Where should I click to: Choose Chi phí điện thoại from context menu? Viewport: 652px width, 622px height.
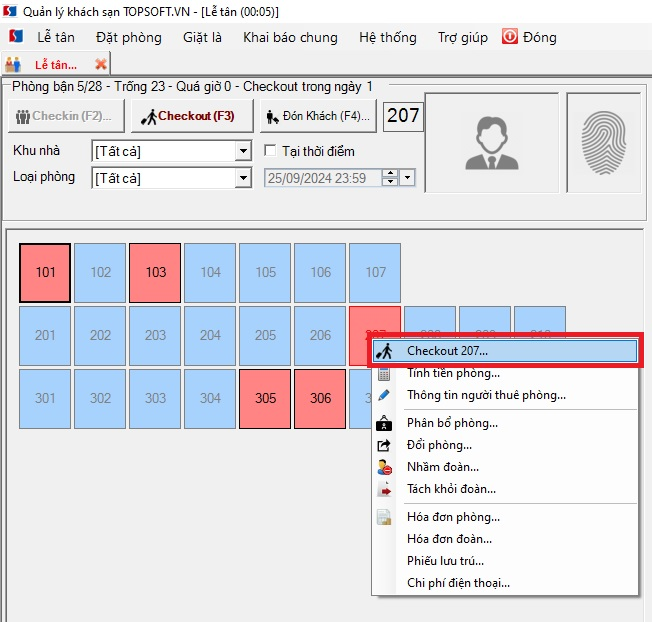504,583
